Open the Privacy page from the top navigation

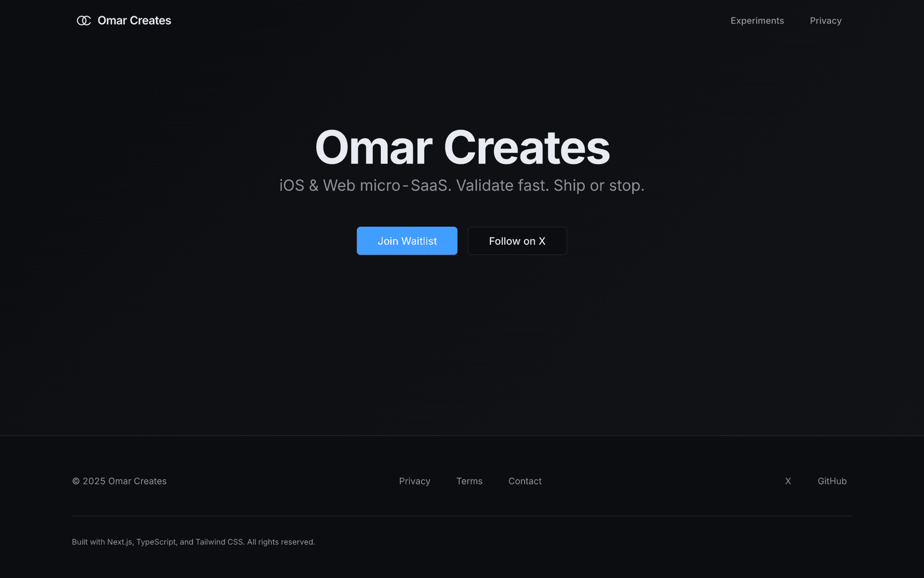point(826,20)
